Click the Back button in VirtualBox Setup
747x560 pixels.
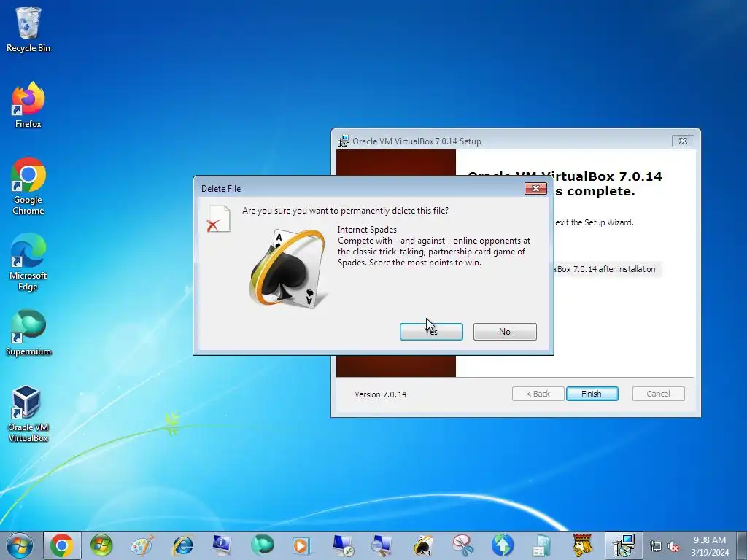click(x=538, y=394)
